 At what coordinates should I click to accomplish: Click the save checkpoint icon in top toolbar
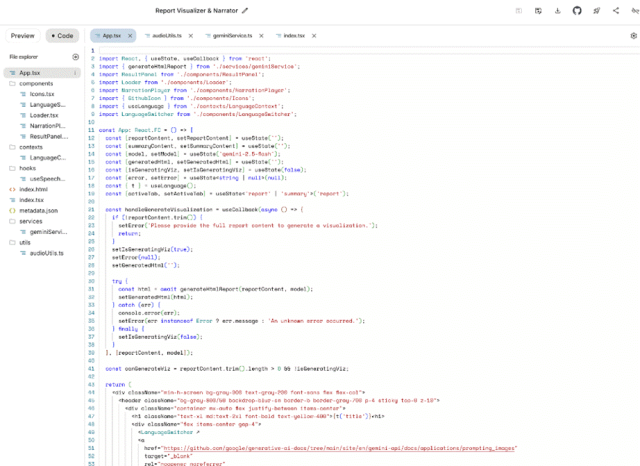click(x=538, y=11)
